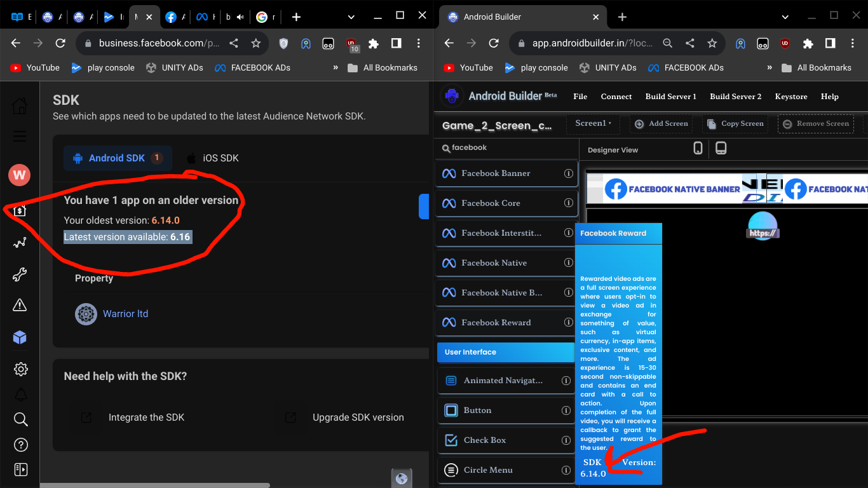The height and width of the screenshot is (488, 868).
Task: Open monetization dollar icon in Facebook sidebar
Action: 20,210
